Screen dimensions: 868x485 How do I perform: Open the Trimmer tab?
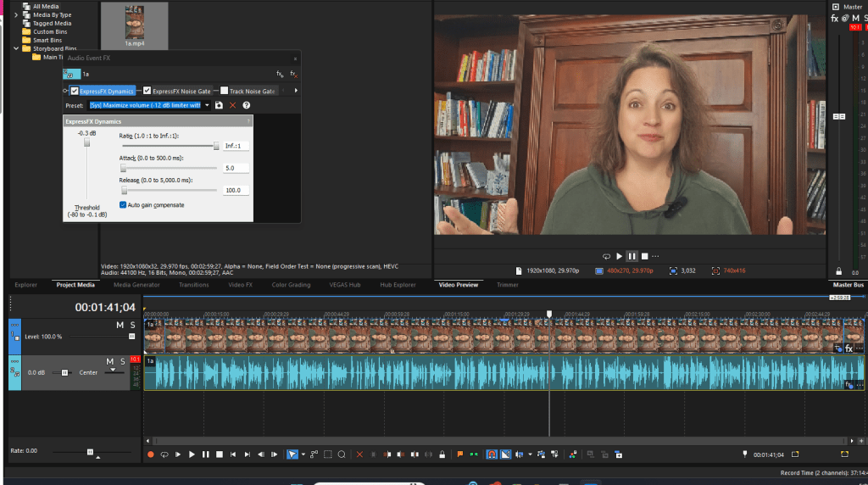[x=507, y=285]
